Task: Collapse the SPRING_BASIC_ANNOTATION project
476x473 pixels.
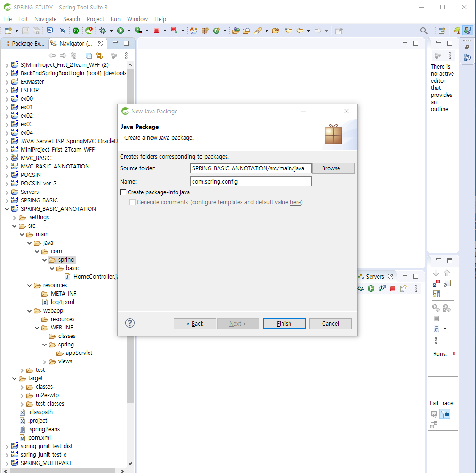Action: click(7, 209)
